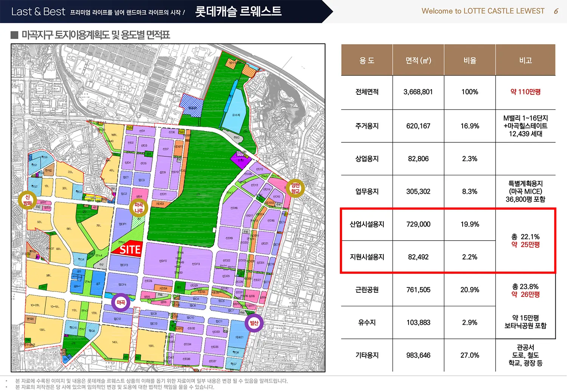Click the 19.9% ratio cell
Viewport: 567px width, 392px height.
(470, 224)
